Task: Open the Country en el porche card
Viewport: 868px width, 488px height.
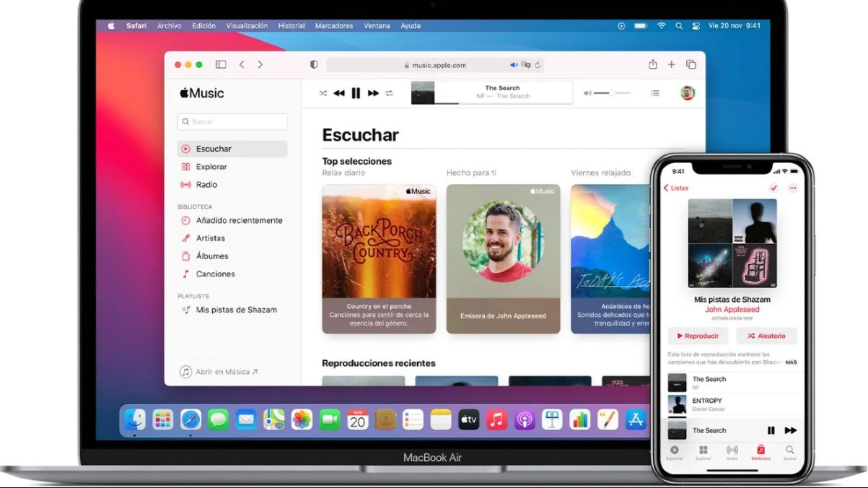Action: point(379,258)
